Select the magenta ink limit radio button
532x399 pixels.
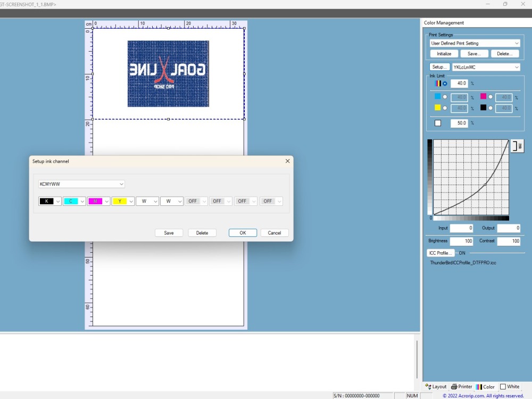pos(491,97)
